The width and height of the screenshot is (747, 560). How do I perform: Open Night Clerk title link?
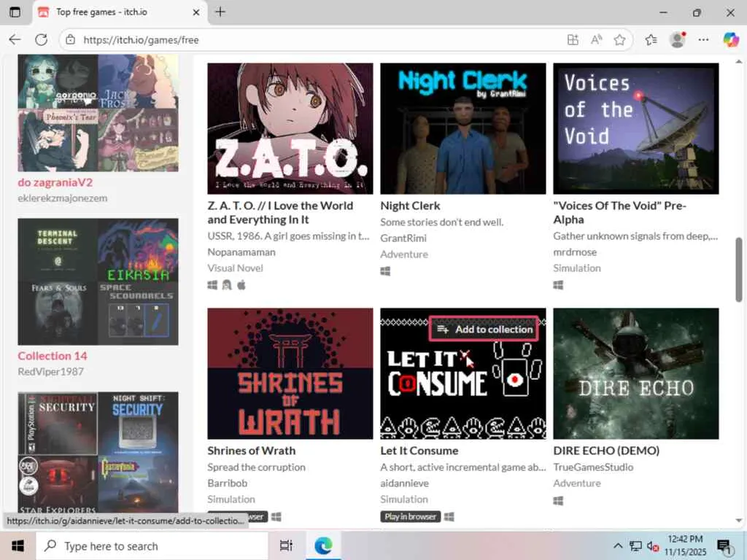click(410, 206)
